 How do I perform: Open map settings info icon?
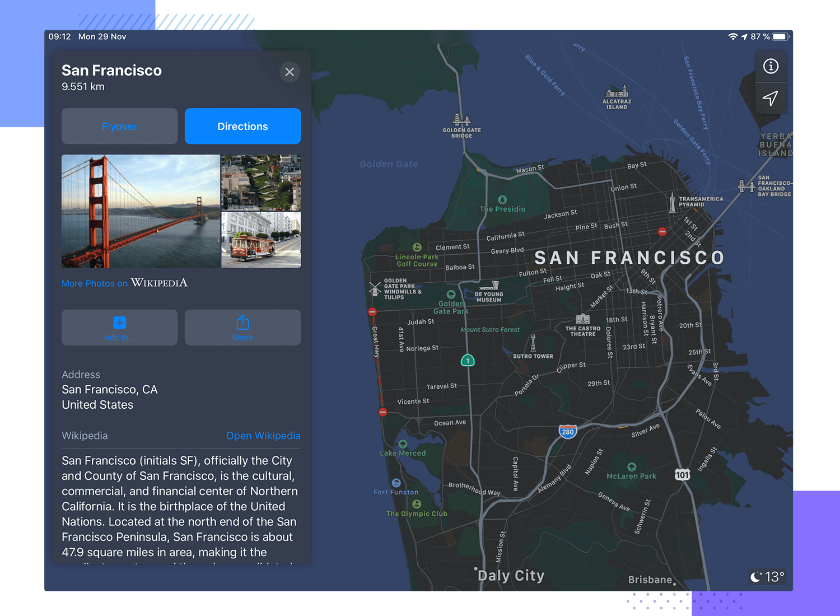point(771,66)
